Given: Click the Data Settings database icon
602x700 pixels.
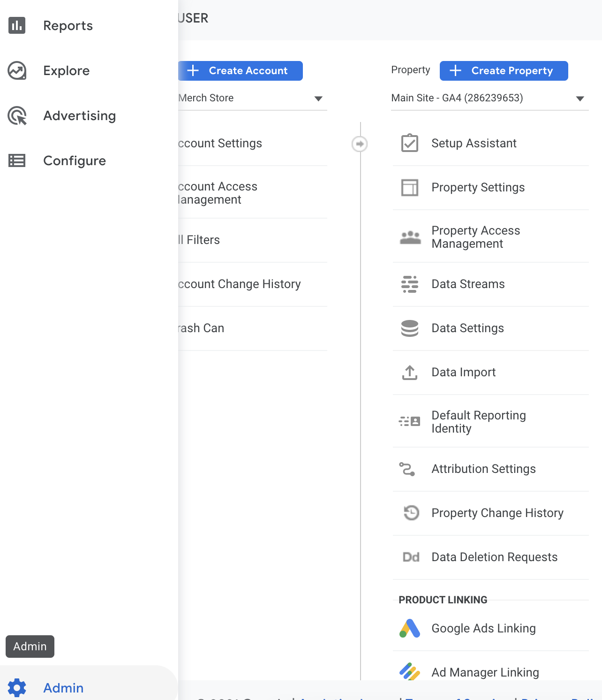Looking at the screenshot, I should coord(410,328).
